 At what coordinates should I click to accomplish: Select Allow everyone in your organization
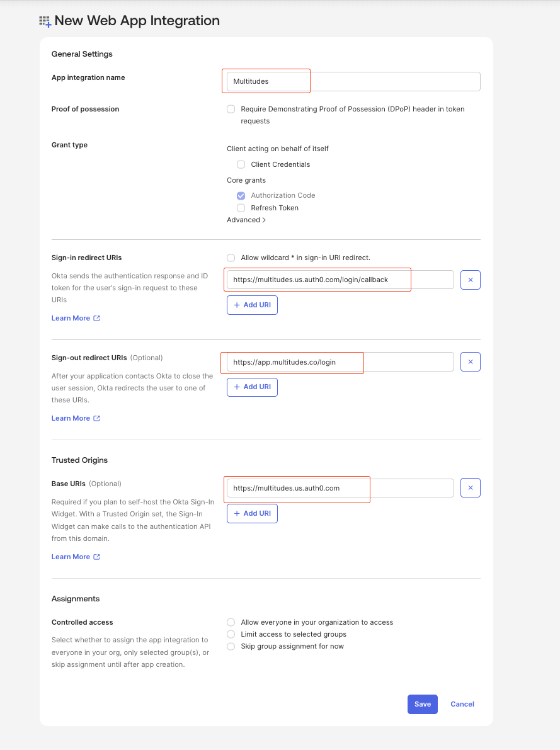click(x=231, y=622)
